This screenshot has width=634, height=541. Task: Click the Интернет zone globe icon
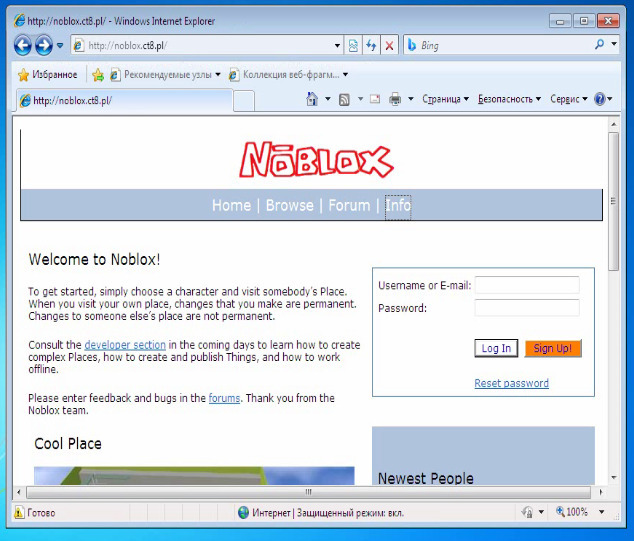click(x=243, y=512)
